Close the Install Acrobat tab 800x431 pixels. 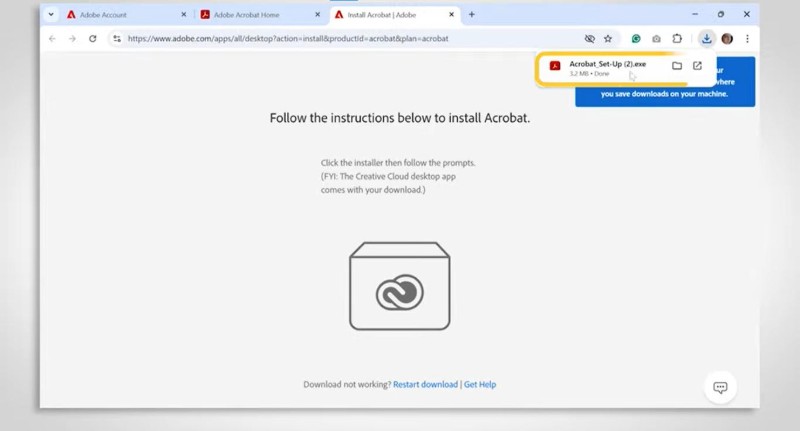[x=451, y=15]
